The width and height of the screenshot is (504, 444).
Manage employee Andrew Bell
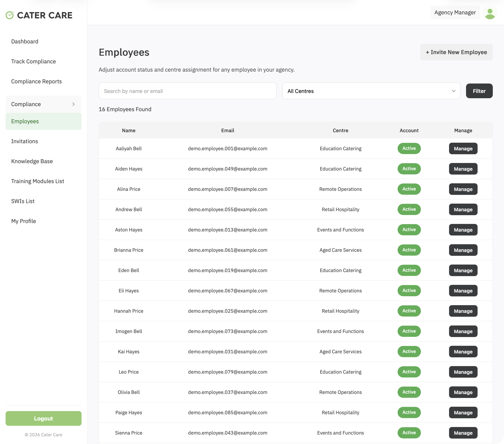click(463, 209)
